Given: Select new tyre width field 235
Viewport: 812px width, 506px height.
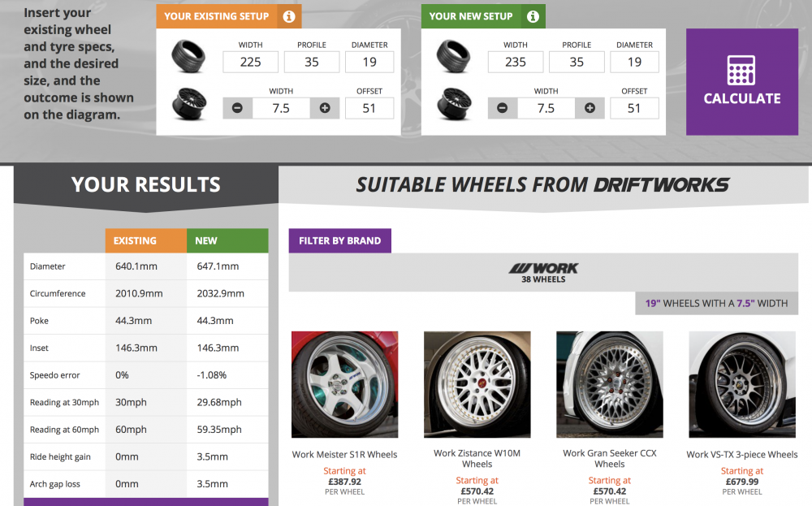Looking at the screenshot, I should tap(516, 63).
